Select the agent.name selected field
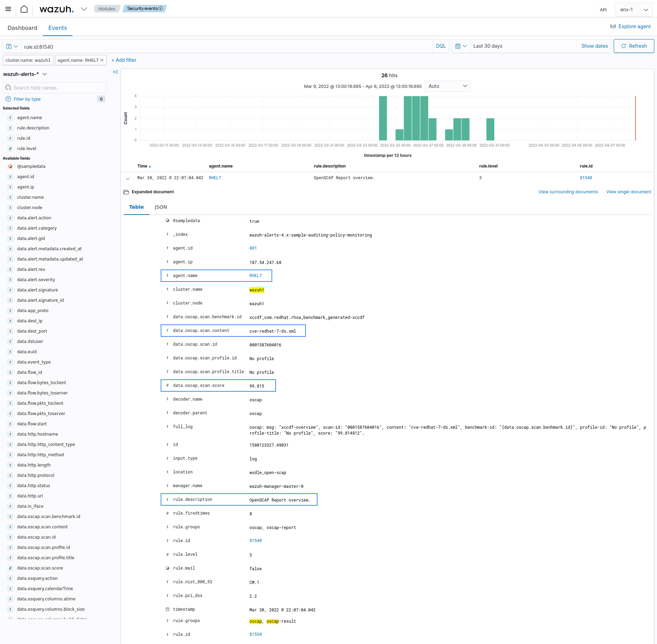 30,118
